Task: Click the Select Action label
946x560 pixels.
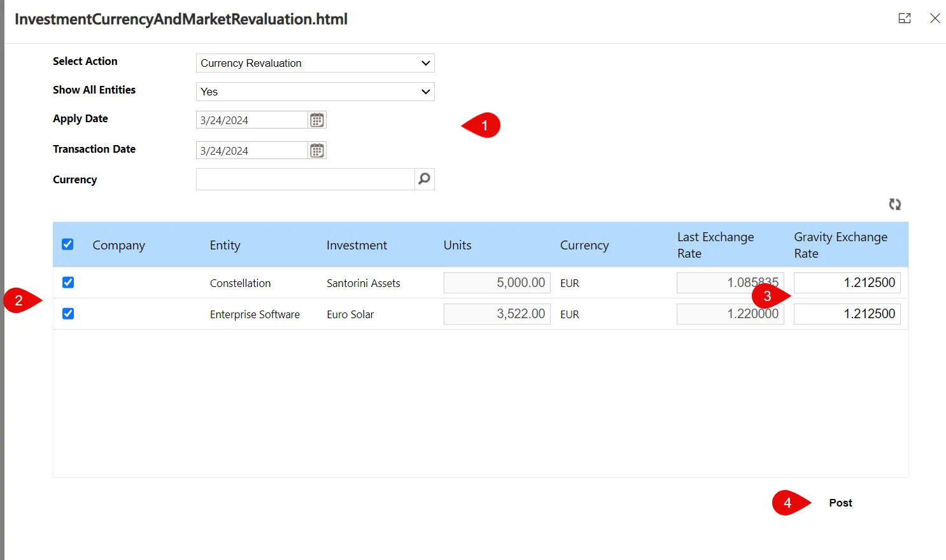Action: pyautogui.click(x=85, y=61)
